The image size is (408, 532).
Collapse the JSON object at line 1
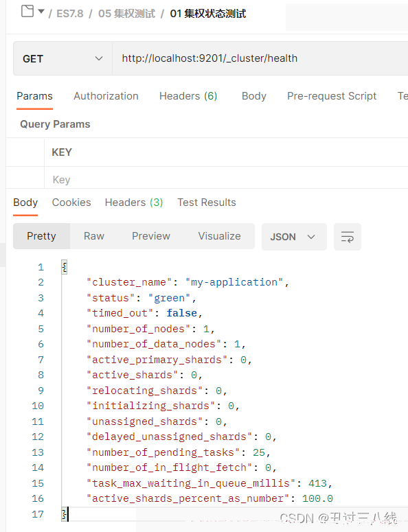tap(65, 267)
